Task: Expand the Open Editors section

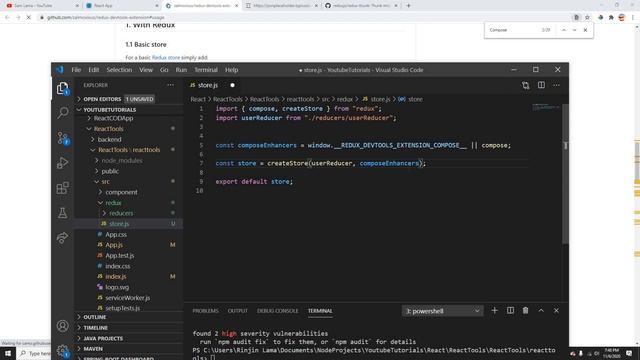Action: (102, 99)
